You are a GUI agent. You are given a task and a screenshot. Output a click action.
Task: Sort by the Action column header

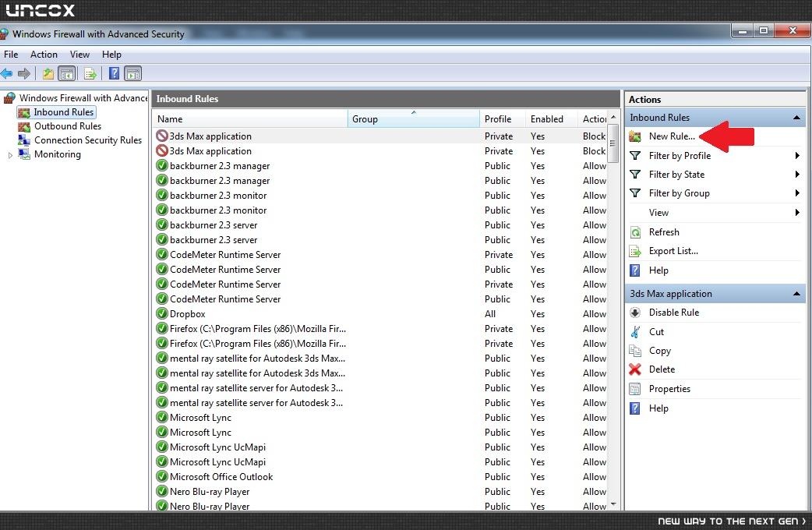coord(592,119)
